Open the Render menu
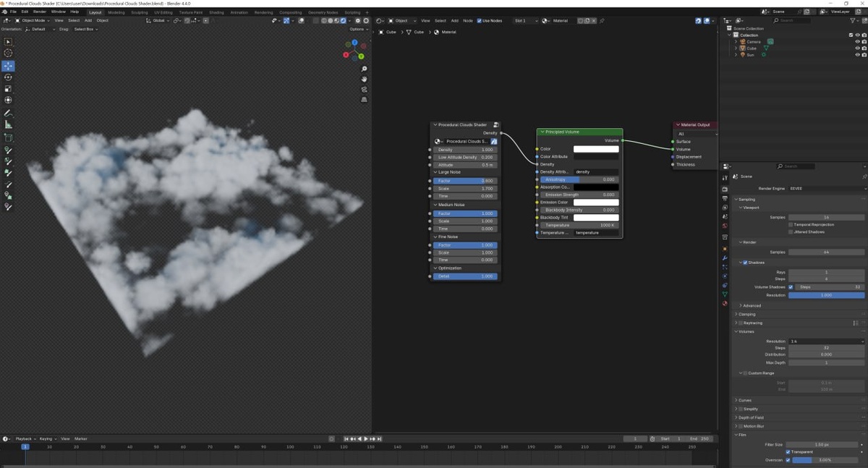The height and width of the screenshot is (468, 868). tap(40, 12)
